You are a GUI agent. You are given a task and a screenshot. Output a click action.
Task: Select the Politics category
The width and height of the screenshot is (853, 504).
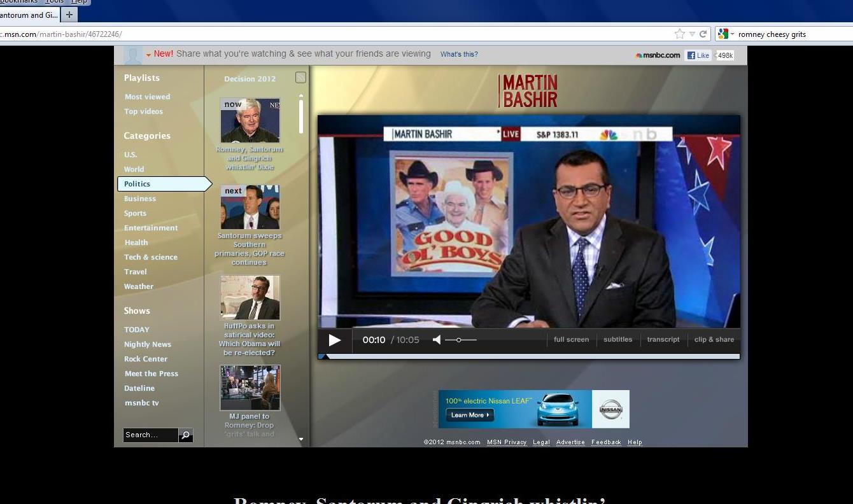(137, 184)
